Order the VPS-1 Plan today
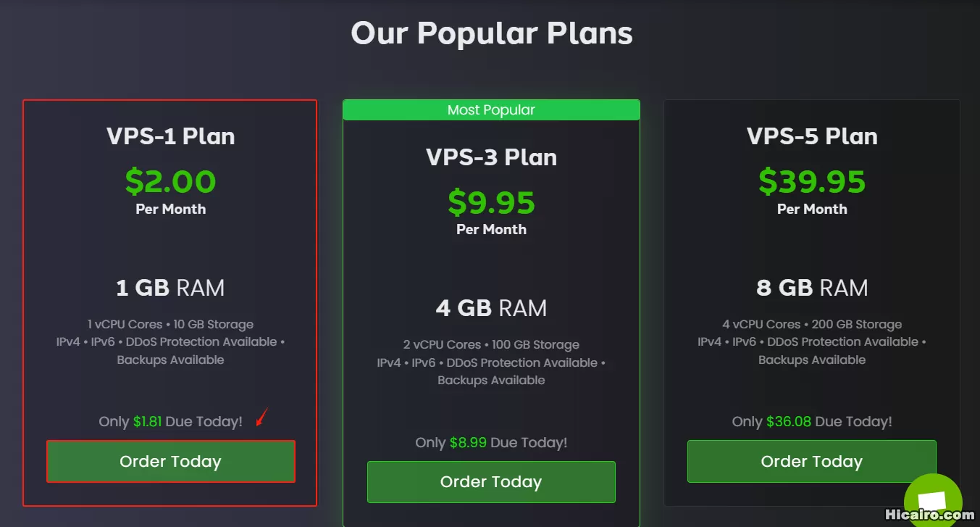The height and width of the screenshot is (527, 980). coord(171,461)
